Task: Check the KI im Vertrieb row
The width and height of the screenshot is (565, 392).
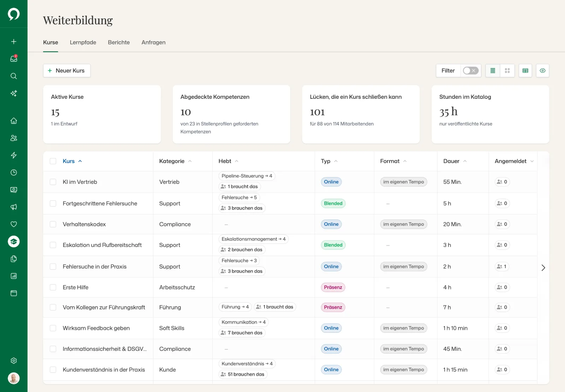Action: coord(53,182)
